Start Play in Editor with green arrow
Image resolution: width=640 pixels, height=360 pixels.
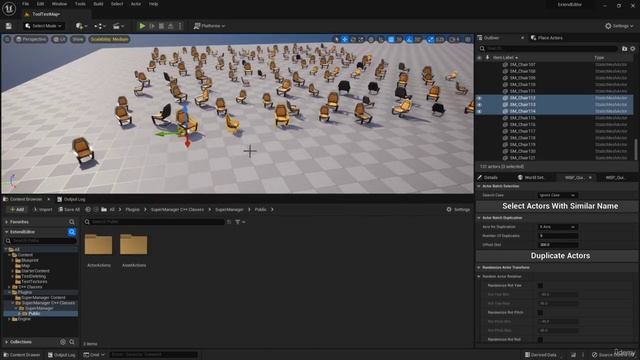pos(142,26)
